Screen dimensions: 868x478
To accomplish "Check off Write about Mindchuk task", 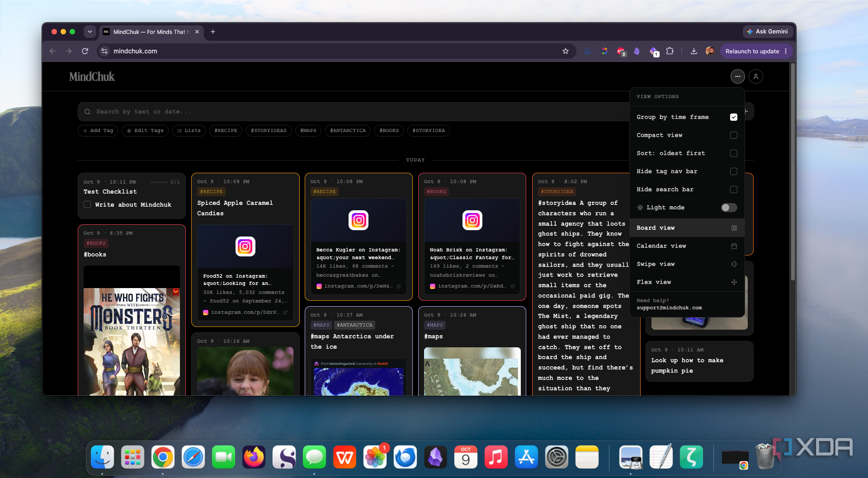I will [x=87, y=205].
